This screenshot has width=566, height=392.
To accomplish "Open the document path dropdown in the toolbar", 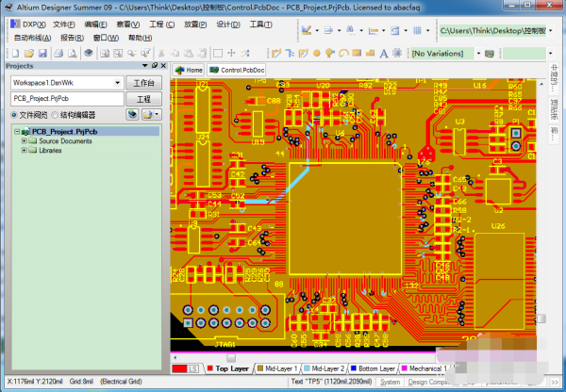I will click(551, 31).
